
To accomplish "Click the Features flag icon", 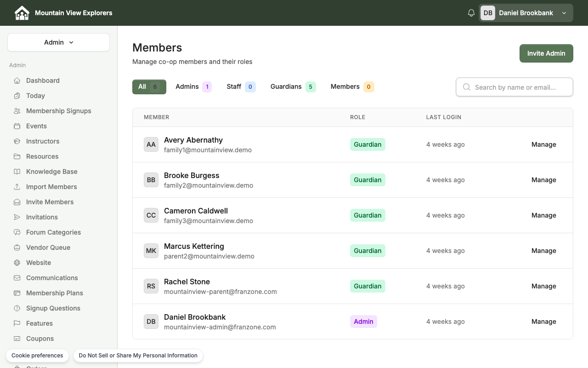I will (x=17, y=323).
